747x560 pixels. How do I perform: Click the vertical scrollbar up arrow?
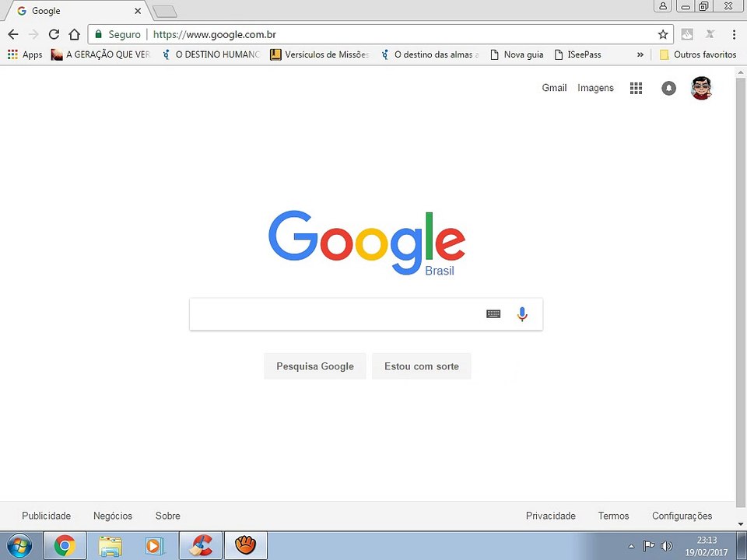(741, 72)
